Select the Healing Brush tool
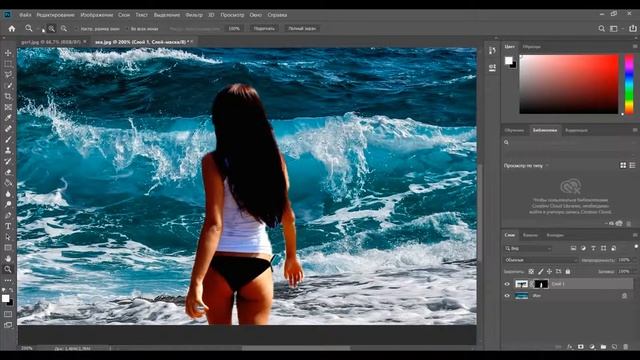 (x=8, y=129)
